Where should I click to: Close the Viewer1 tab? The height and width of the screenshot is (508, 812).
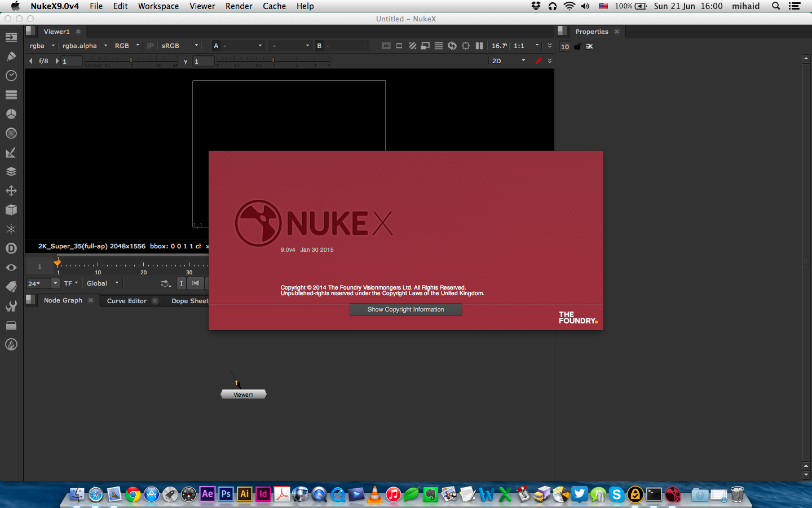tap(78, 32)
